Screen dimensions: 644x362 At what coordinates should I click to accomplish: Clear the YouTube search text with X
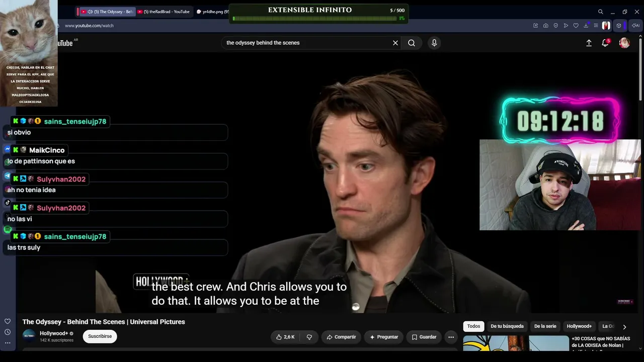point(395,43)
